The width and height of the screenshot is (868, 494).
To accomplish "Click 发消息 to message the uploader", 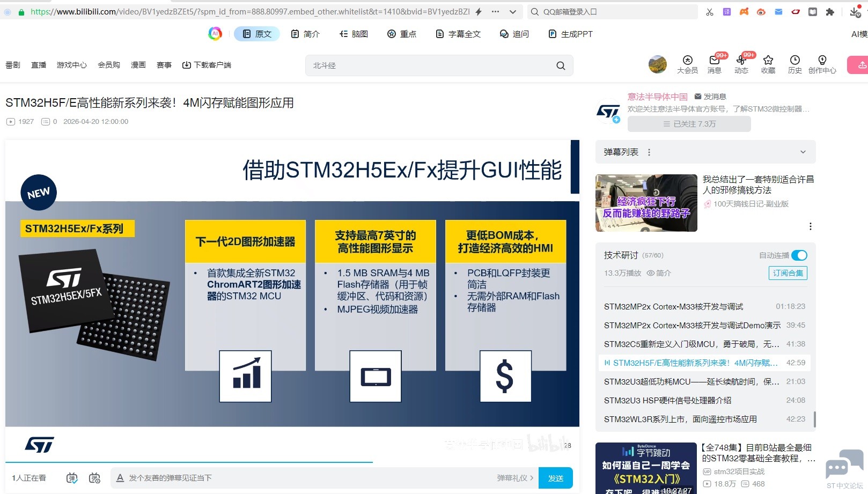I will tap(710, 97).
